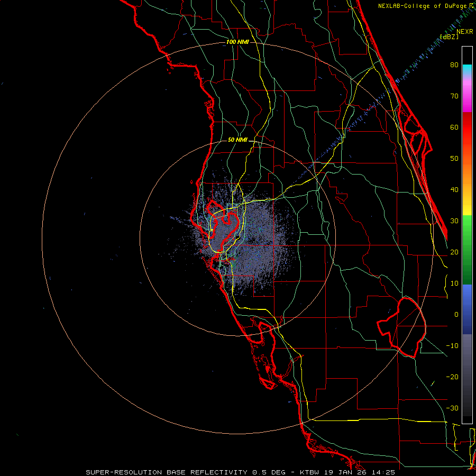Screen dimensions: 476x476
Task: Select the "NEXLAB-College of DuPage" header text
Action: [424, 6]
